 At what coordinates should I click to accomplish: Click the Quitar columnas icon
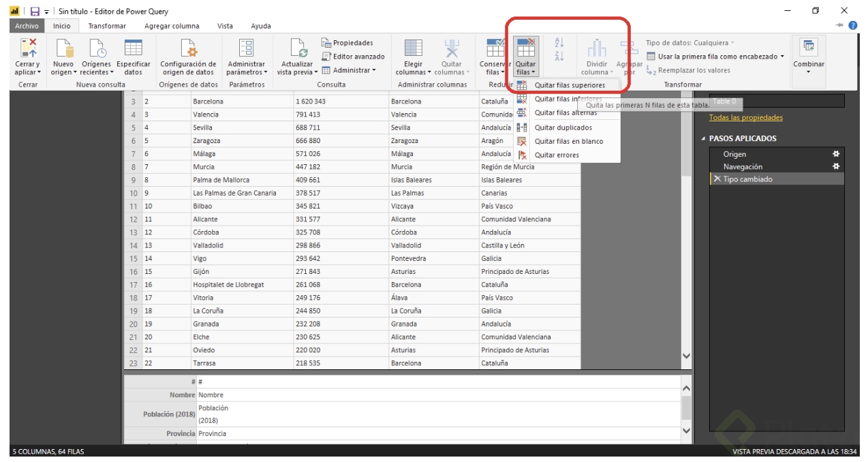pos(452,48)
